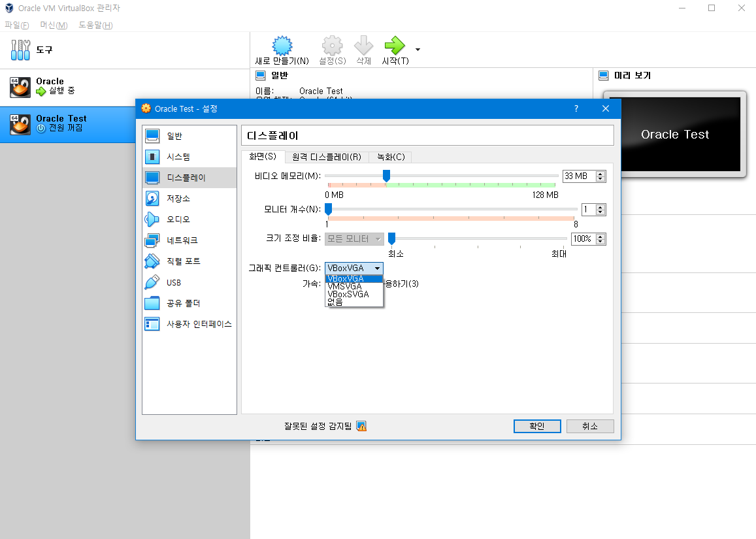Open the USB settings category
The height and width of the screenshot is (539, 756).
click(x=189, y=282)
